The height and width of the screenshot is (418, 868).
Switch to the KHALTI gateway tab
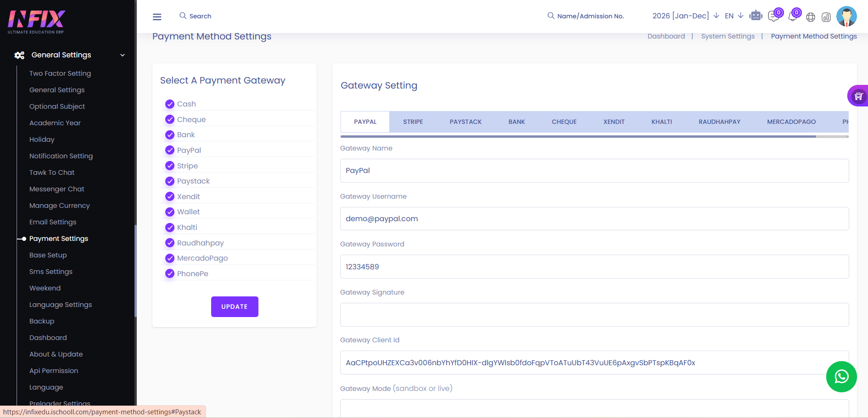662,122
